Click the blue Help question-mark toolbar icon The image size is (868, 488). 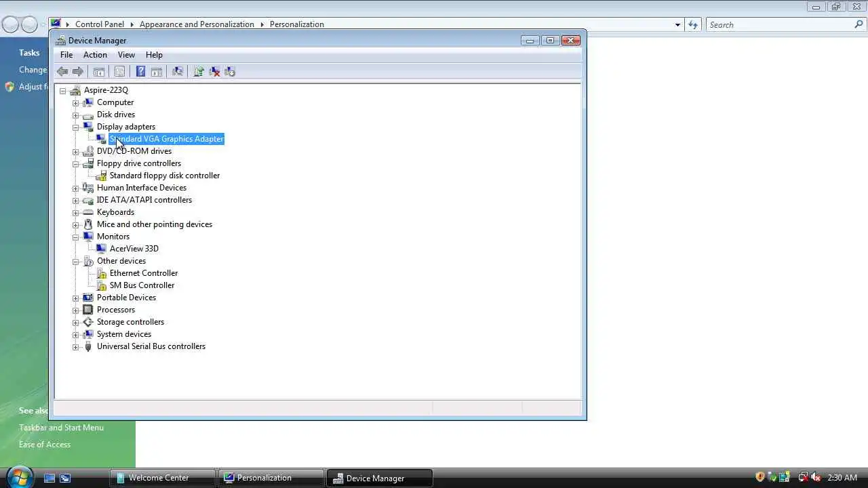(x=140, y=71)
